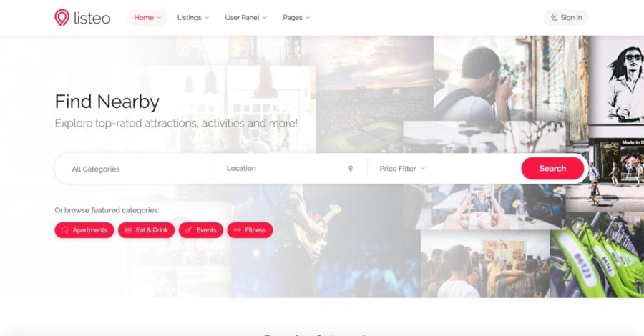
Task: Click the Events guitar icon
Action: [x=189, y=229]
